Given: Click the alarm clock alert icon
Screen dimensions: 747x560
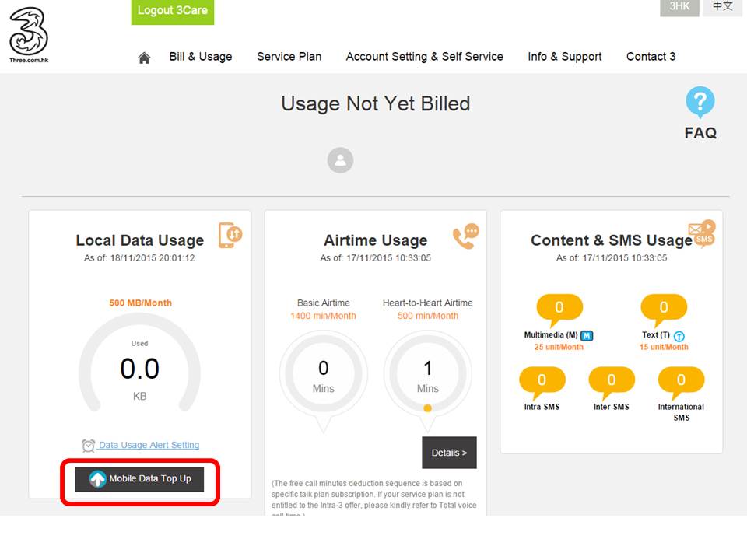Looking at the screenshot, I should (88, 446).
